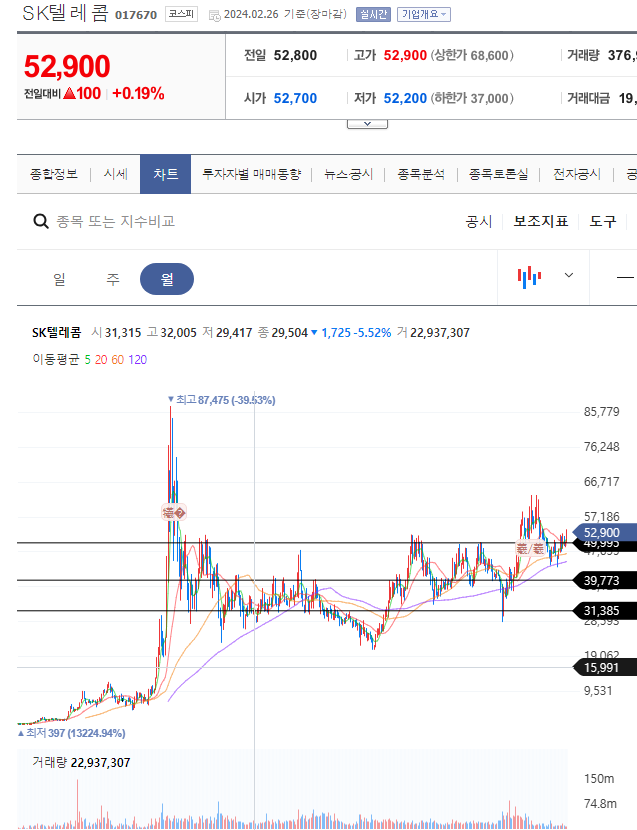Click the 이동평균 label
The height and width of the screenshot is (830, 637).
coord(56,360)
